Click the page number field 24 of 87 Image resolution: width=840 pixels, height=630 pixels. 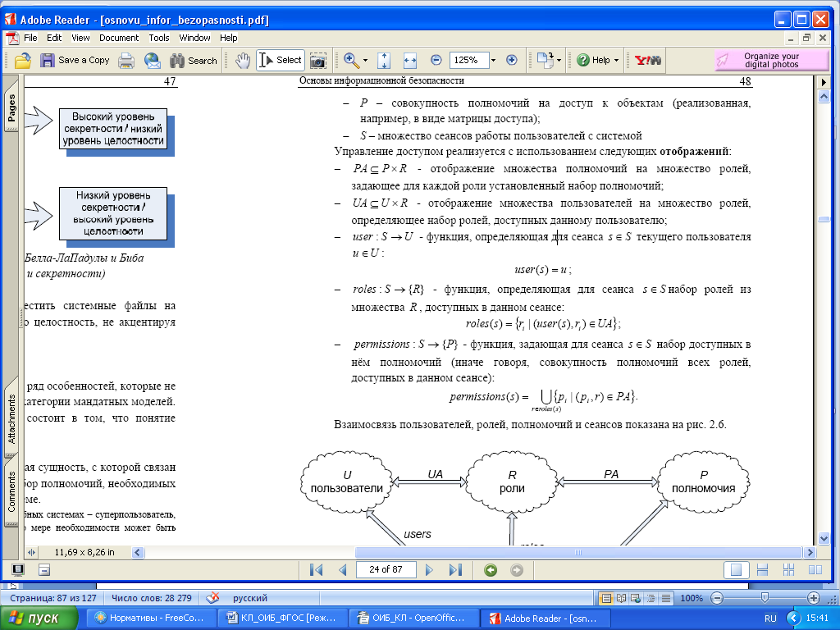[x=386, y=569]
